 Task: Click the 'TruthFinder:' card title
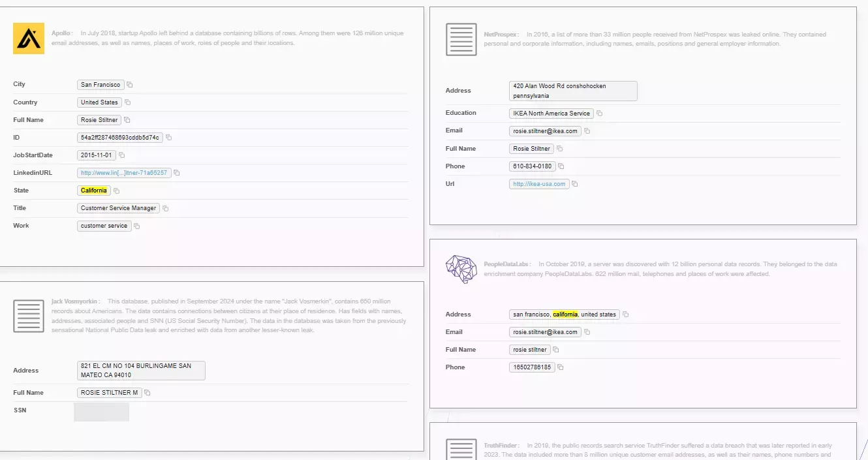click(x=502, y=446)
